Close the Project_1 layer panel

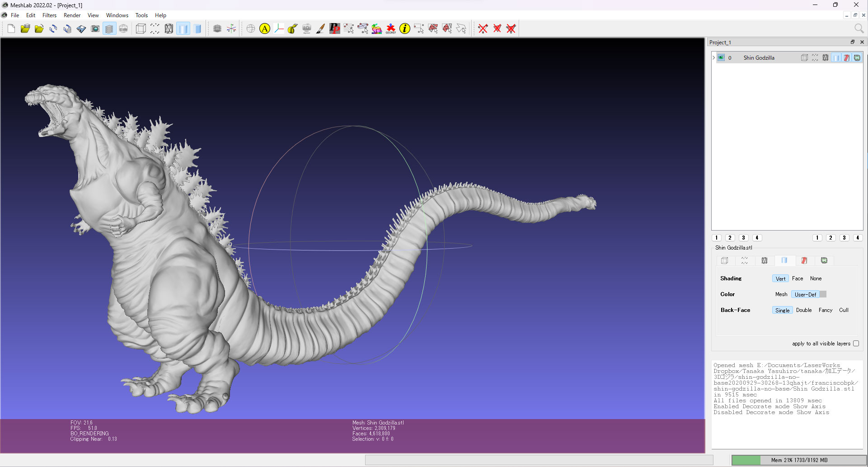click(x=862, y=42)
